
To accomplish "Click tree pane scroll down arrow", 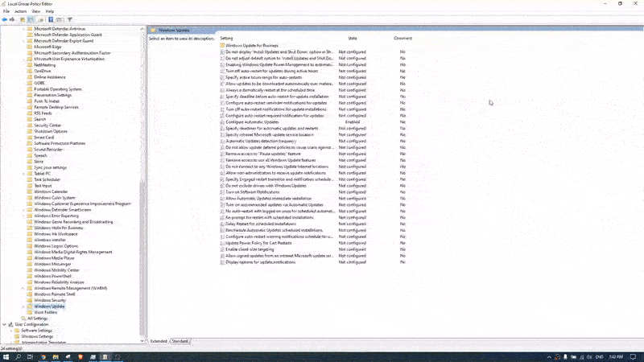I will pyautogui.click(x=142, y=340).
